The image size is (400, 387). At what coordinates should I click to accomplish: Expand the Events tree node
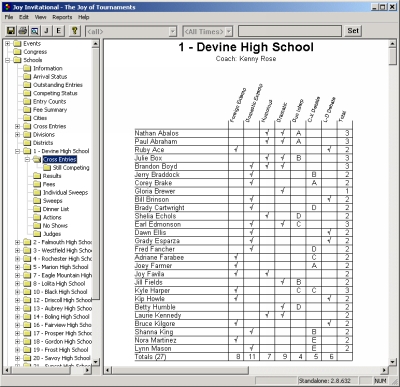tap(7, 44)
